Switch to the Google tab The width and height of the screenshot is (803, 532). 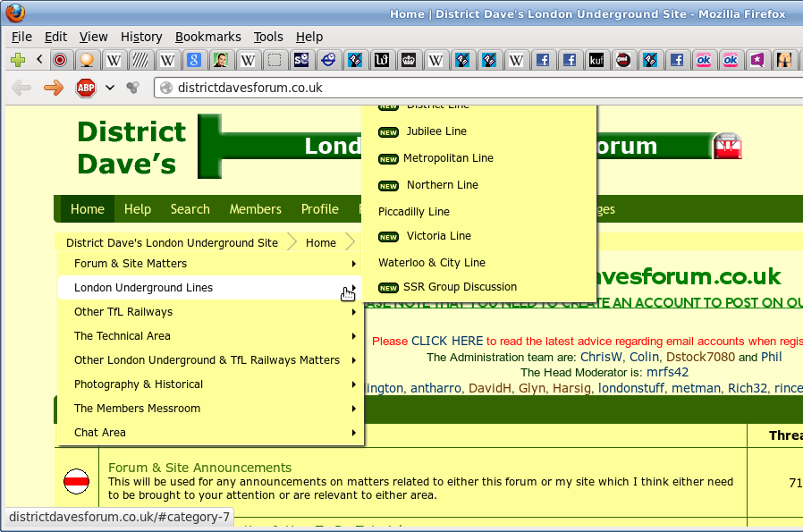[194, 60]
